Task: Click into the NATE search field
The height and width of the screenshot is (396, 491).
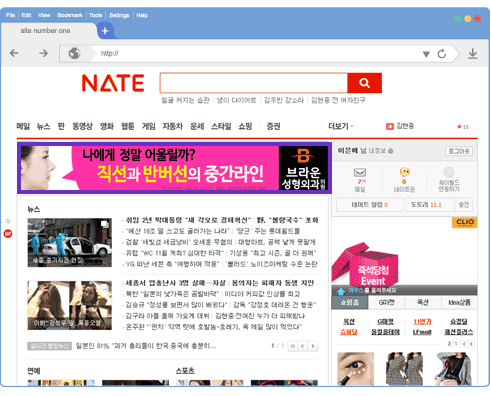Action: click(253, 83)
